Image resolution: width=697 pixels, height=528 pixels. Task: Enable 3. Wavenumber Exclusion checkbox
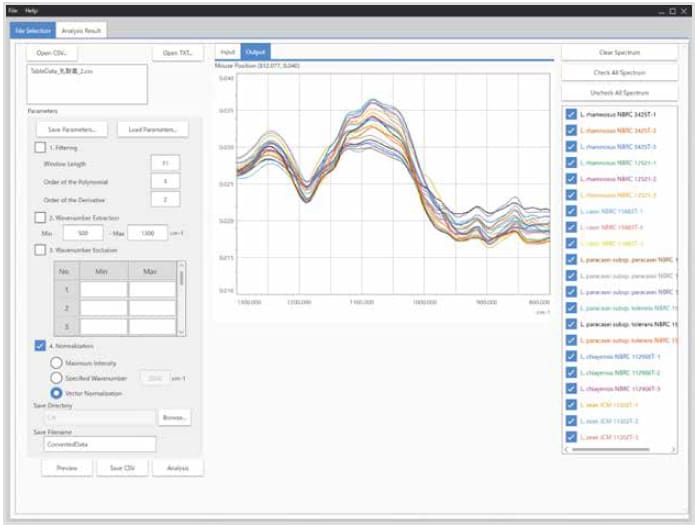click(x=40, y=250)
